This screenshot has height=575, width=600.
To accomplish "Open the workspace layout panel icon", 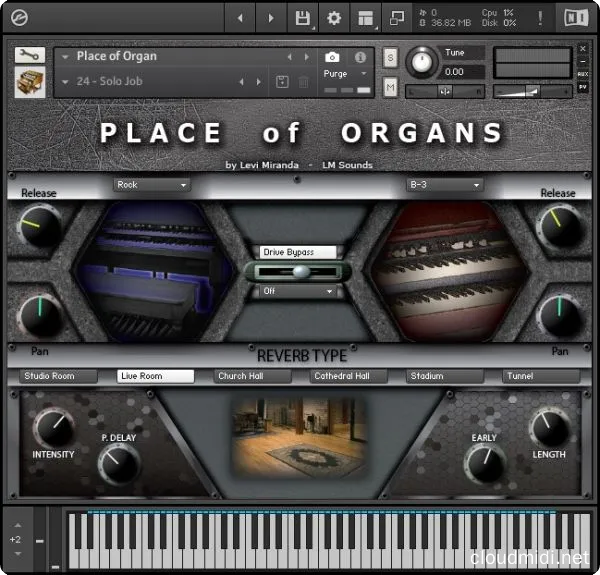I will click(x=365, y=18).
